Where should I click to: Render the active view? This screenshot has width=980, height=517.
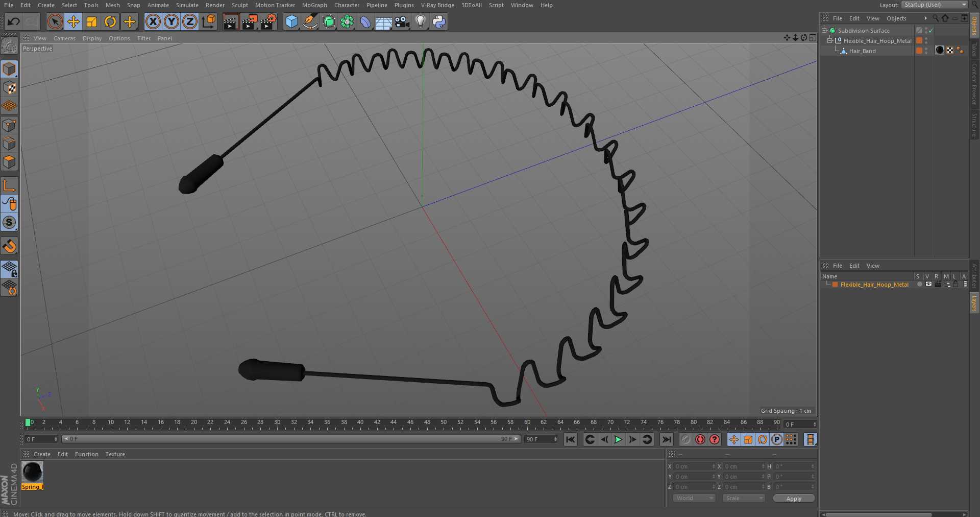[x=231, y=21]
